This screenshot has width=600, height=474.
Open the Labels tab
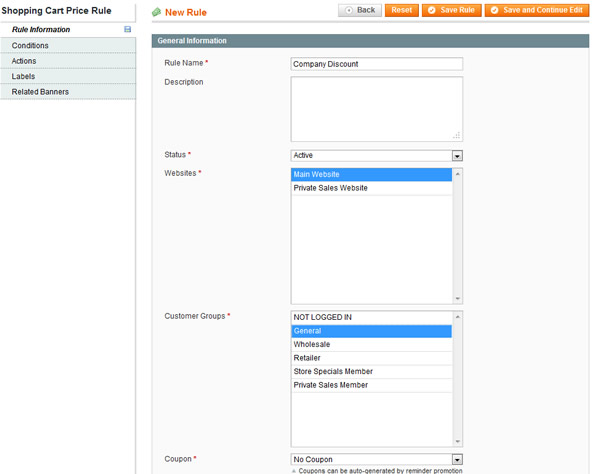pyautogui.click(x=68, y=76)
